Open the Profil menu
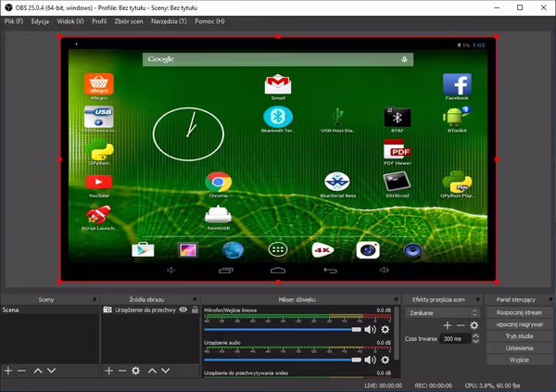 tap(99, 21)
